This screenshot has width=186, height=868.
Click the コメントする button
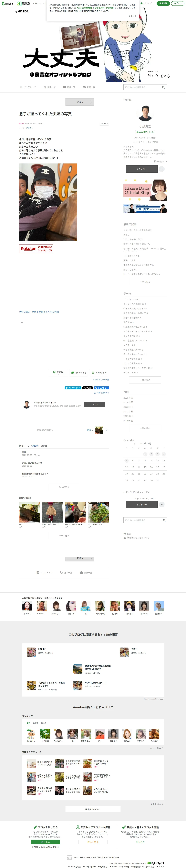[79, 373]
